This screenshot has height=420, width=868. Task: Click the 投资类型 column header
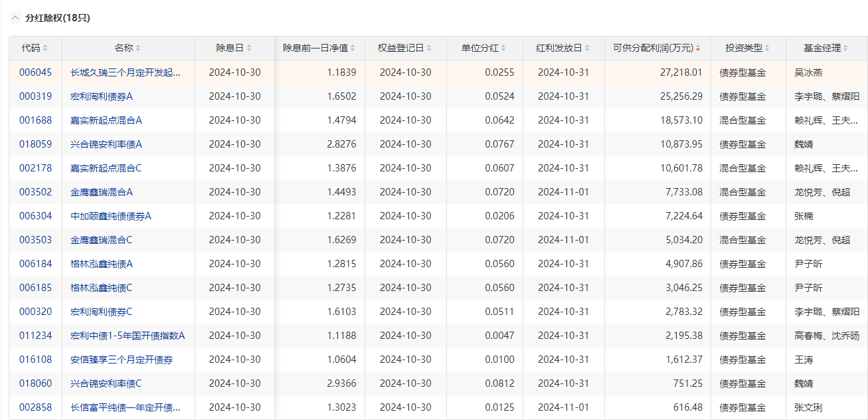(748, 49)
